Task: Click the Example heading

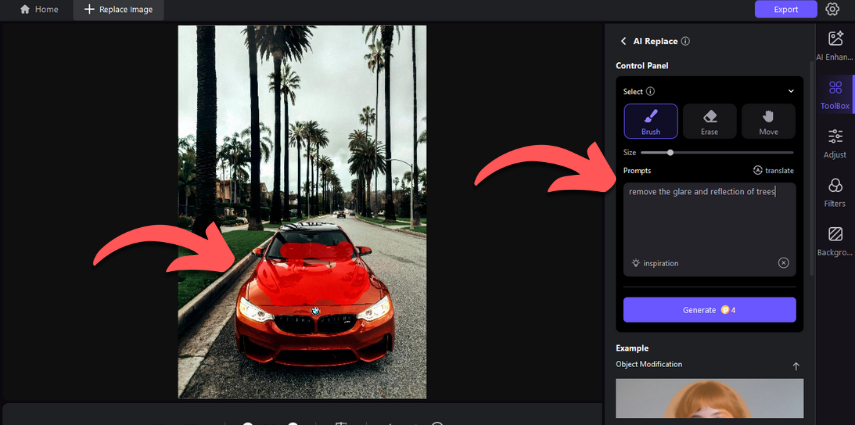Action: (x=632, y=348)
